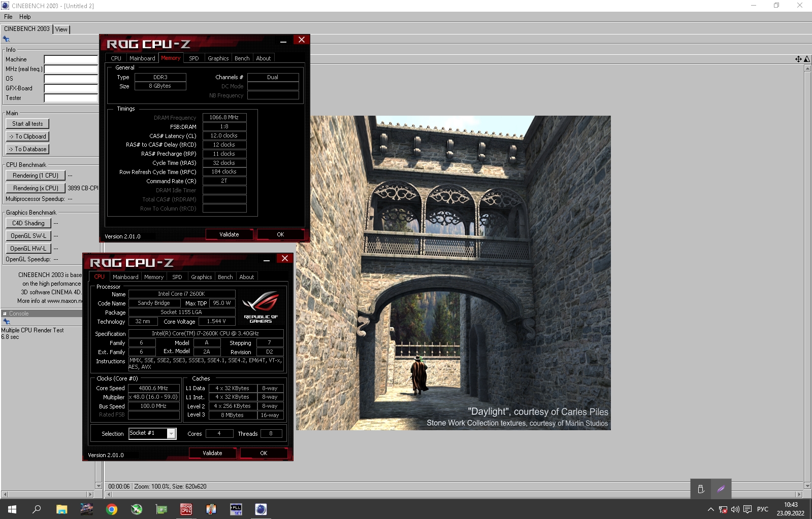812x519 pixels.
Task: Close the lower CPU-Z window
Action: point(285,259)
